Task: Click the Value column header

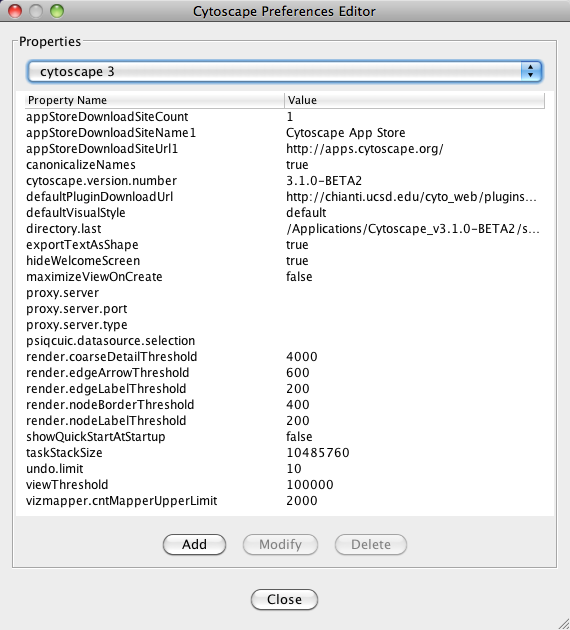Action: tap(415, 100)
